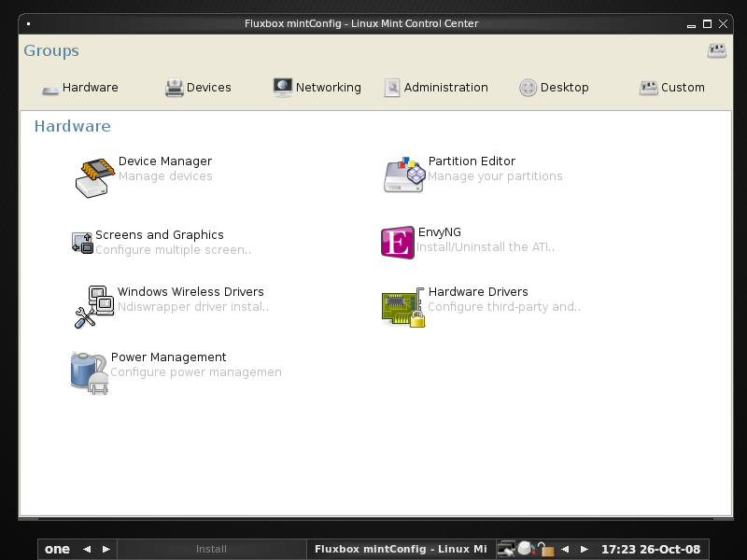Image resolution: width=747 pixels, height=560 pixels.
Task: Click the lock icon in system tray
Action: point(547,550)
